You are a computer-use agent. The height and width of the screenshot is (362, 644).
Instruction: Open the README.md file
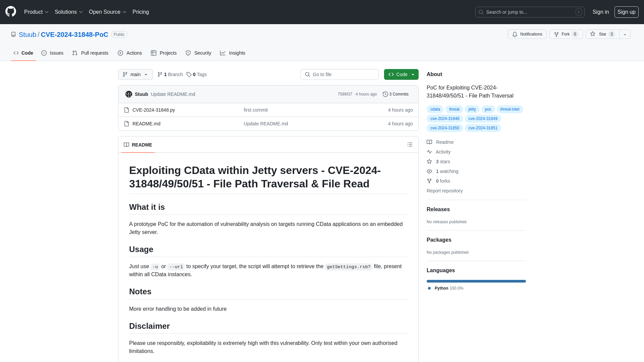coord(146,124)
